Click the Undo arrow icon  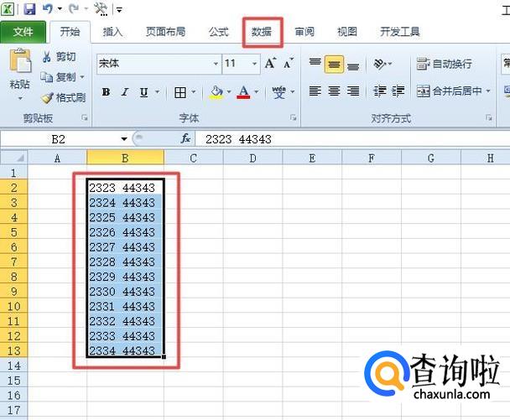pyautogui.click(x=48, y=8)
